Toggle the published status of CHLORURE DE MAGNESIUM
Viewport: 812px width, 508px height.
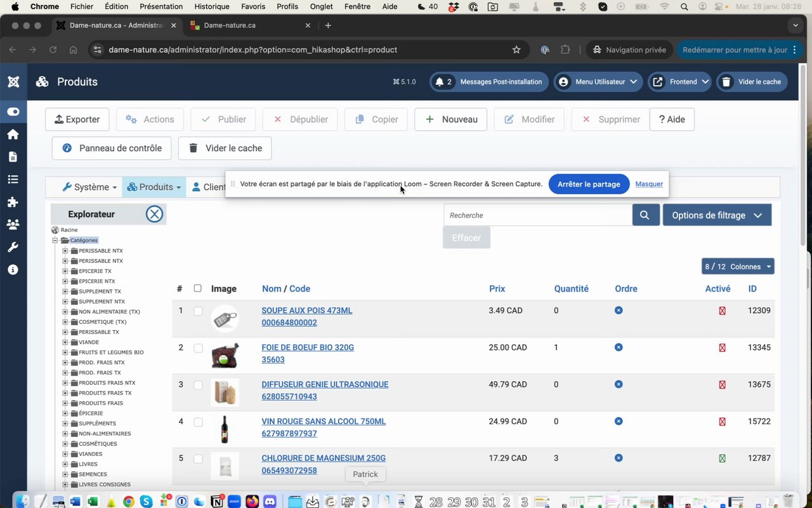coord(722,458)
